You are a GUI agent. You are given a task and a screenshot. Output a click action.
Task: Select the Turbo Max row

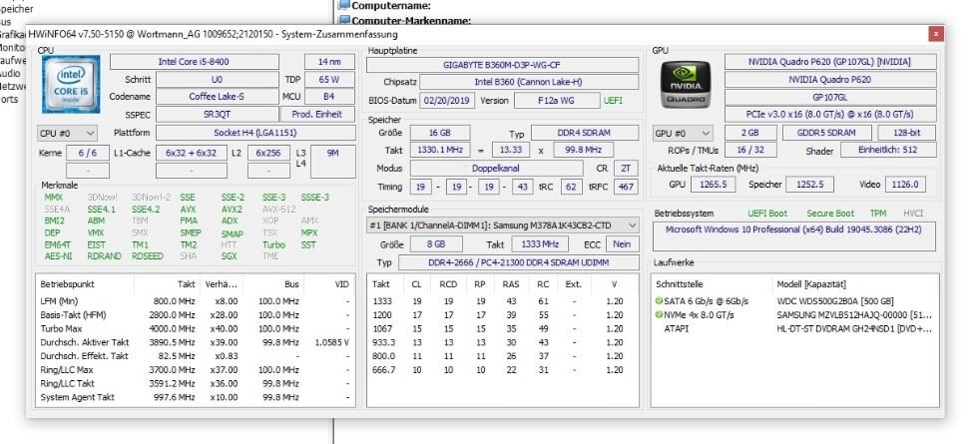pyautogui.click(x=195, y=328)
